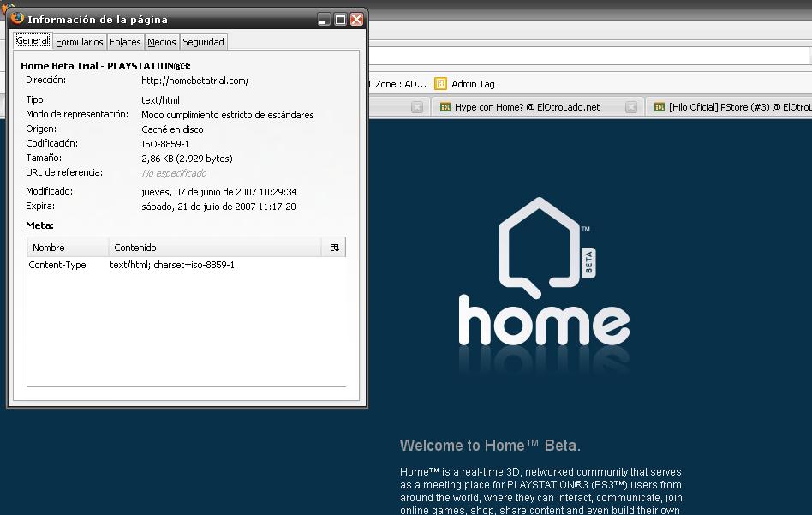Click the Expira date sábado, 21 de julio

218,207
